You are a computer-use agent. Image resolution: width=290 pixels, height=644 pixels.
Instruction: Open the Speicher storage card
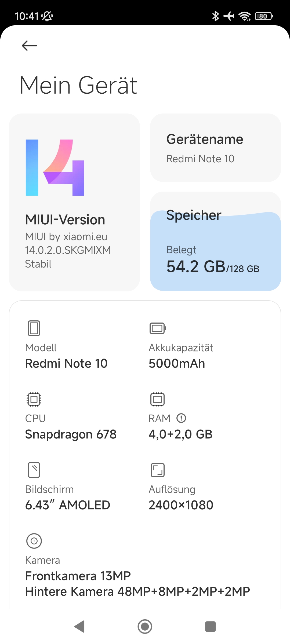point(215,241)
